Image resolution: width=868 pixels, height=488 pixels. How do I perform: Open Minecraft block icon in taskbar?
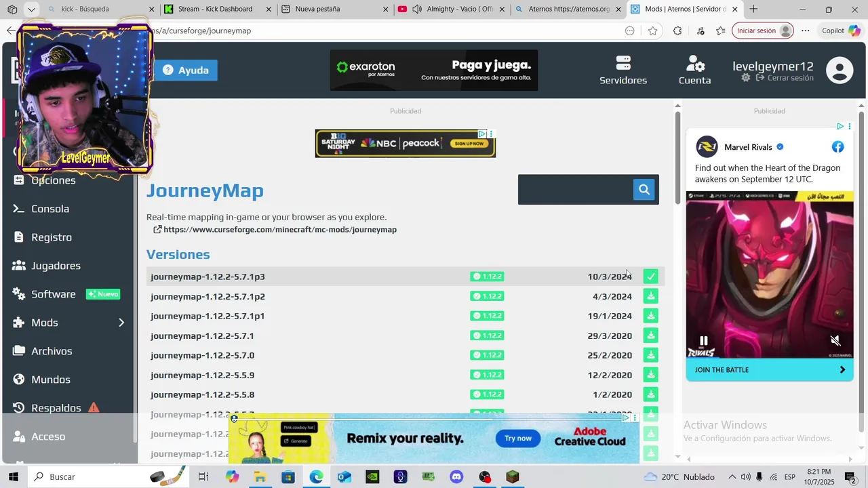tap(513, 477)
